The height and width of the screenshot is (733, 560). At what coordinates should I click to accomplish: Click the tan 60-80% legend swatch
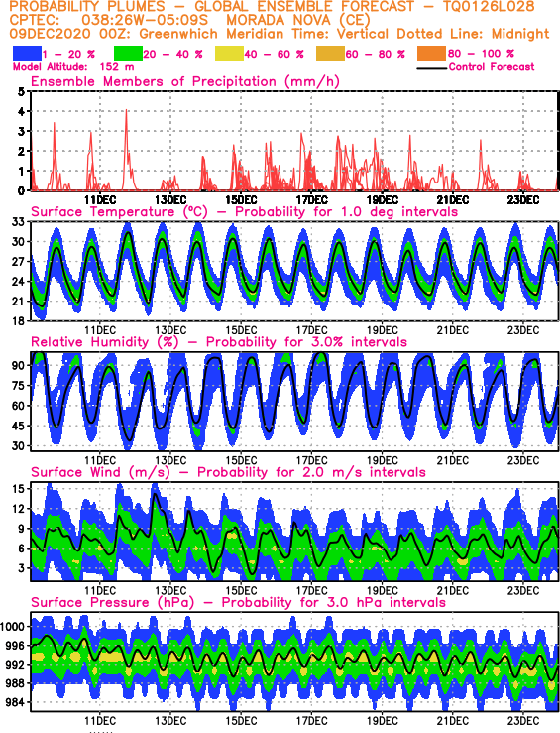pos(330,53)
